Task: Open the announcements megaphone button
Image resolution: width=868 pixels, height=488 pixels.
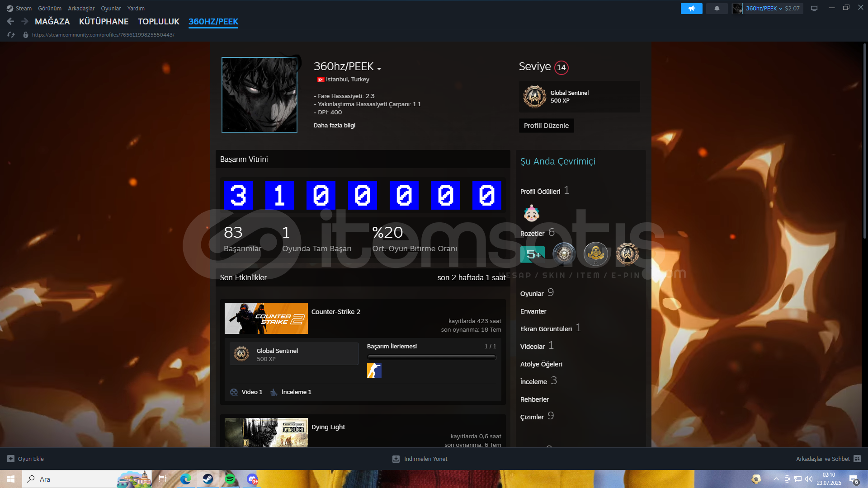Action: (691, 9)
